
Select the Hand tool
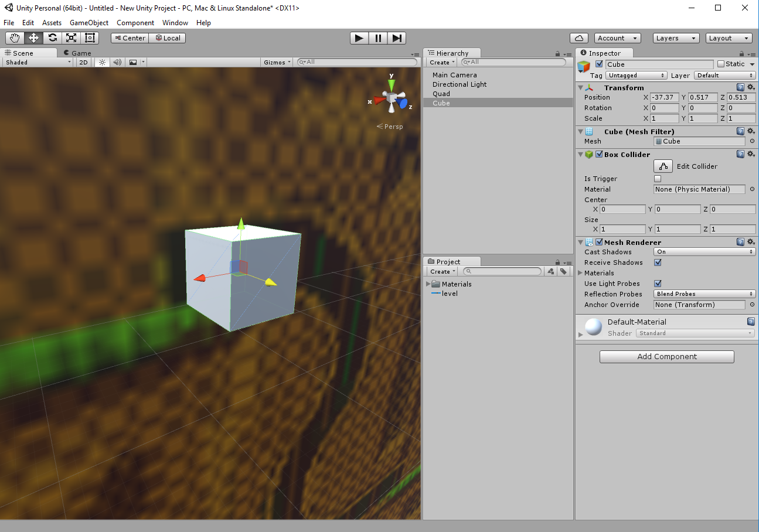point(15,38)
